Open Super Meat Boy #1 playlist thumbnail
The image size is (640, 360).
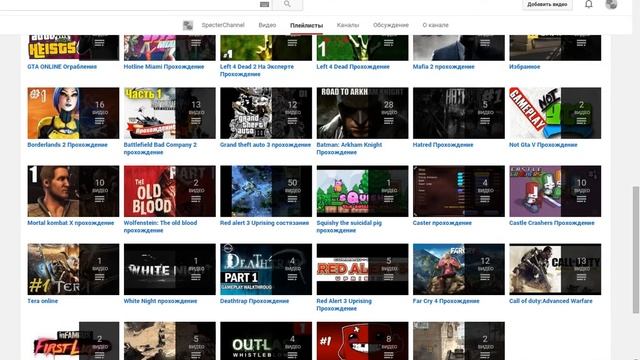(362, 341)
